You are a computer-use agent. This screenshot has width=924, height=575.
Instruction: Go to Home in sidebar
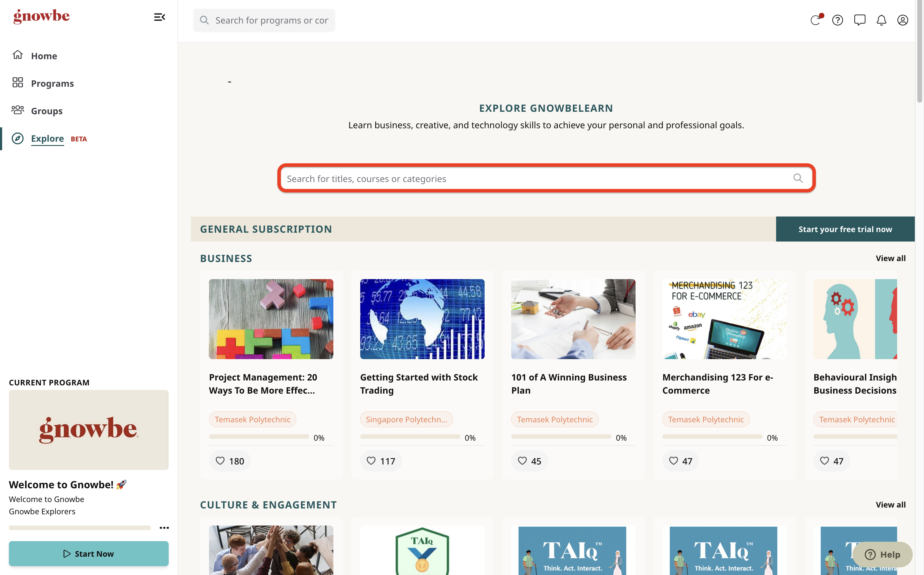(44, 56)
